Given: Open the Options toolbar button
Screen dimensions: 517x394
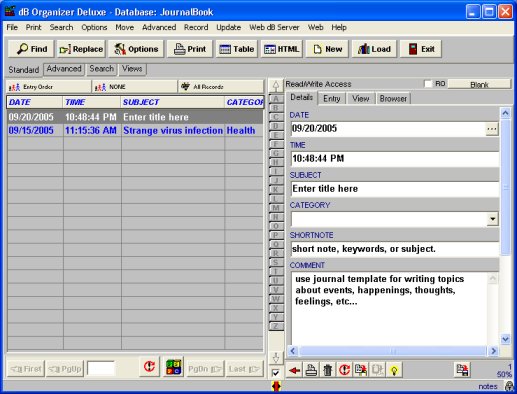Looking at the screenshot, I should tap(136, 49).
